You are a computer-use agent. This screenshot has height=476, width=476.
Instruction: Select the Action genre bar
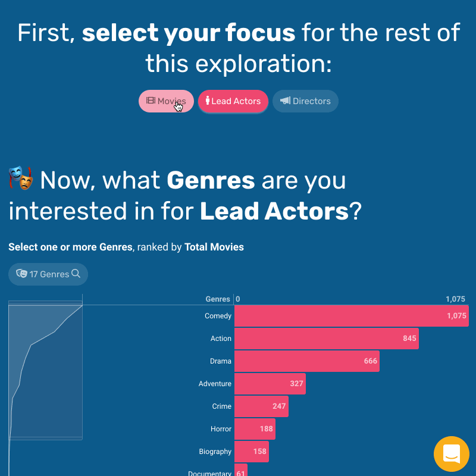[326, 339]
